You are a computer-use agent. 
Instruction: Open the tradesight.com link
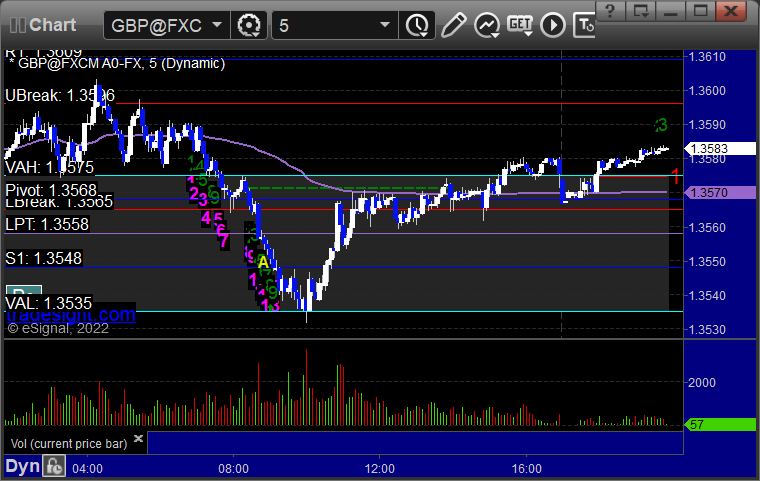pos(71,315)
